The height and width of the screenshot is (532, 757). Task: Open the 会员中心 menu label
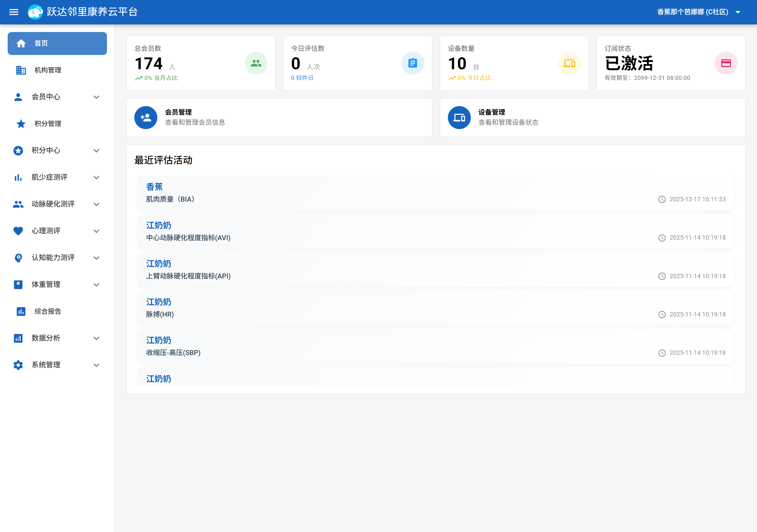click(x=46, y=97)
